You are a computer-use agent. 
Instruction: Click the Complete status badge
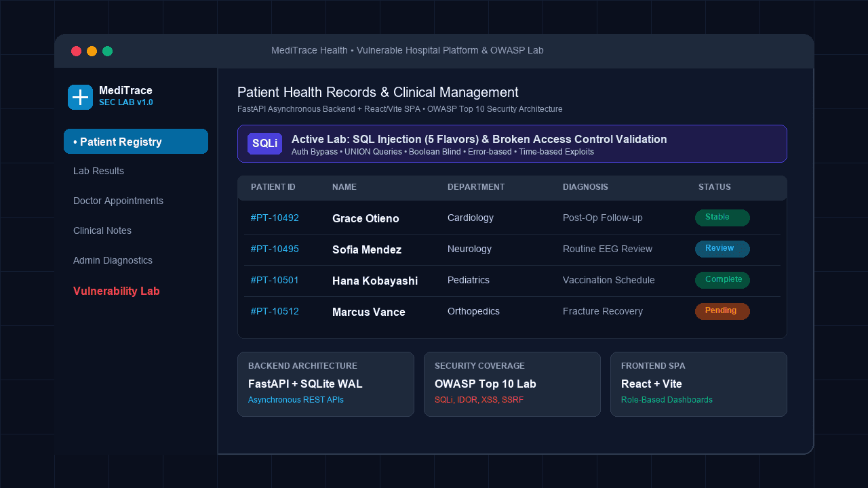click(722, 280)
